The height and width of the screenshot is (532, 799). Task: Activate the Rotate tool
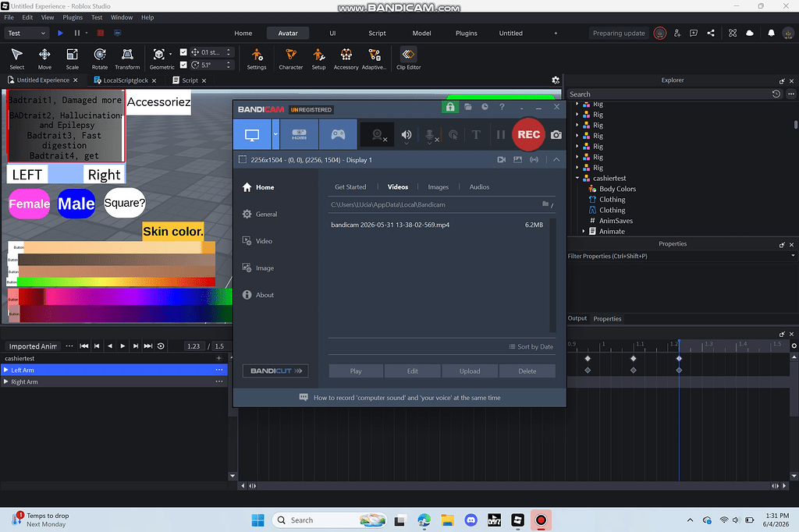pyautogui.click(x=100, y=59)
